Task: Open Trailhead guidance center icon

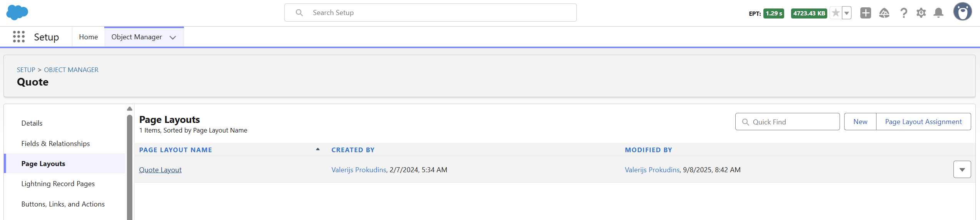Action: [x=884, y=13]
